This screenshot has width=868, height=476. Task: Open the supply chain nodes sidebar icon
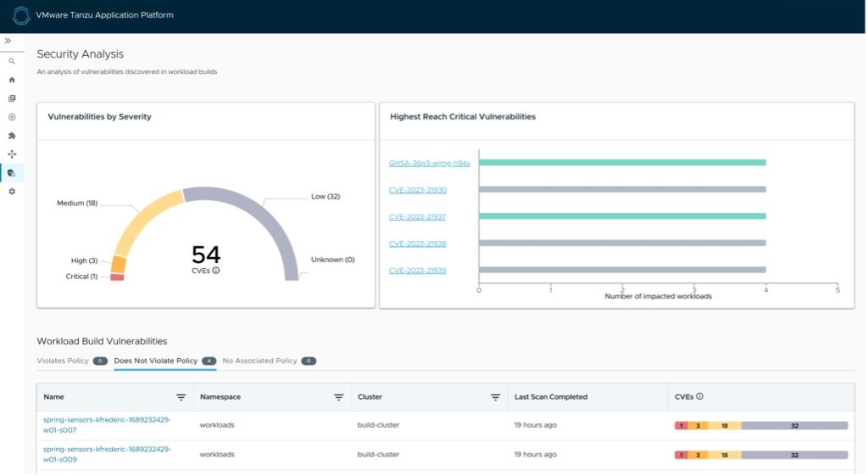pos(12,154)
